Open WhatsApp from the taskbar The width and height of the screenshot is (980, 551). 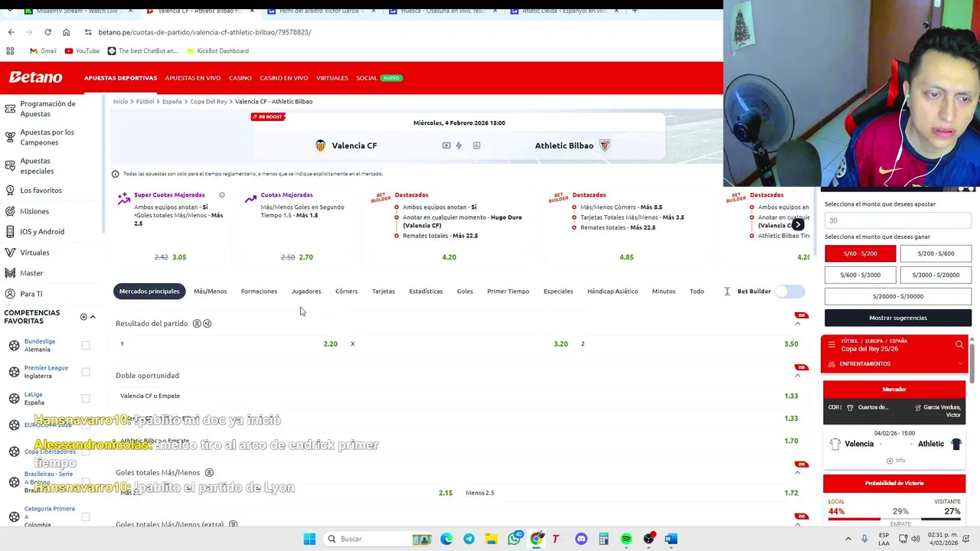tap(514, 539)
